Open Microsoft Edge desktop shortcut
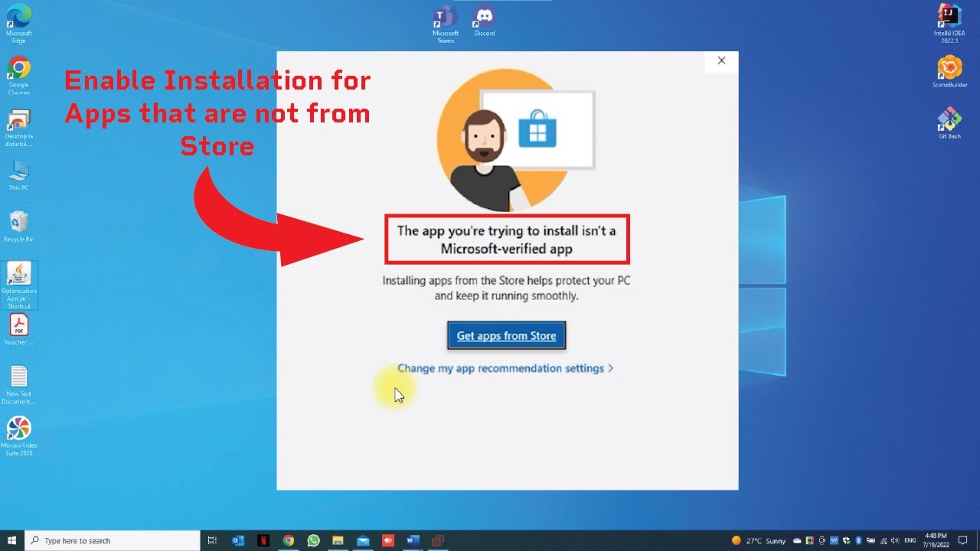 tap(19, 24)
